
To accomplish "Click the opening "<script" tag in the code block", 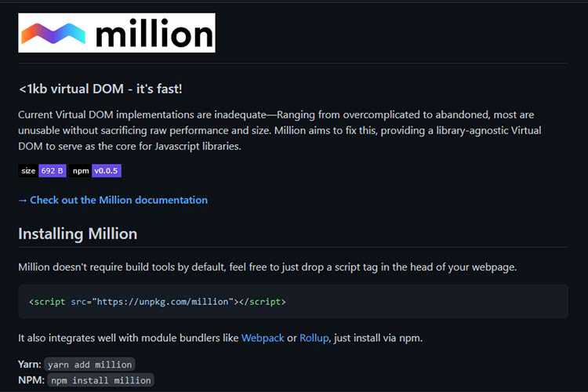I will click(x=47, y=301).
